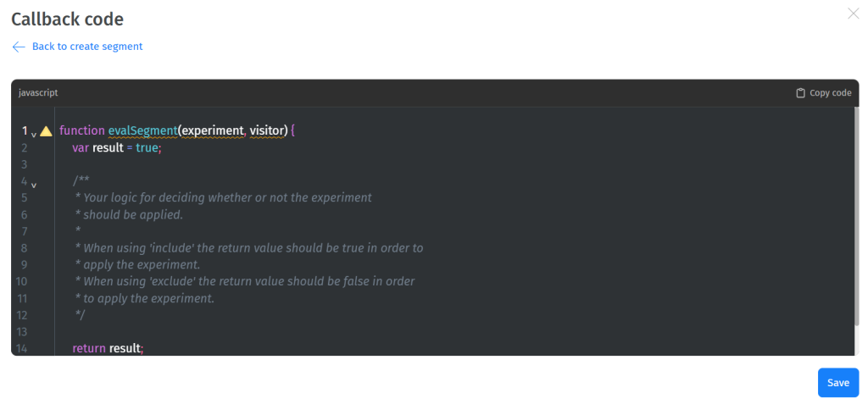The width and height of the screenshot is (868, 404).
Task: Fold the comment block at line 4
Action: pyautogui.click(x=34, y=184)
